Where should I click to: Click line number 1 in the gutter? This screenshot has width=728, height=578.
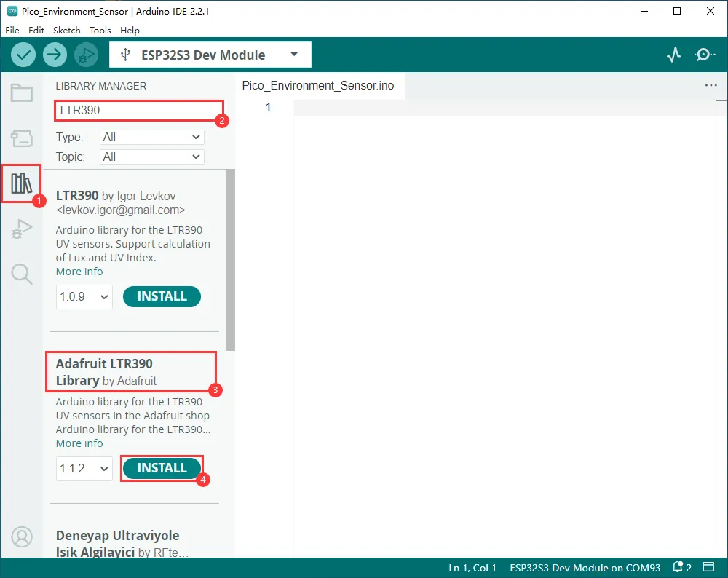[269, 108]
